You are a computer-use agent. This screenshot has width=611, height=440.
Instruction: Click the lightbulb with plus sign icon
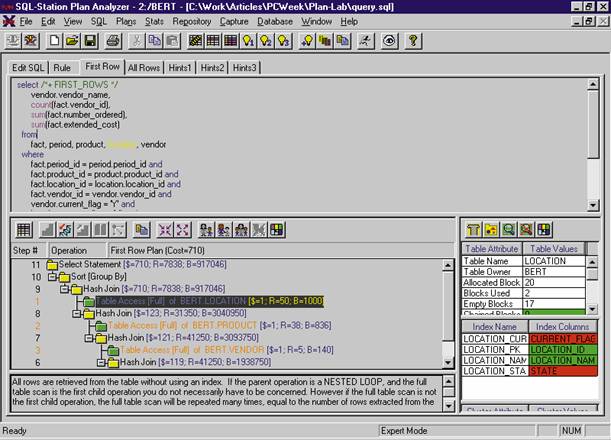click(x=307, y=41)
